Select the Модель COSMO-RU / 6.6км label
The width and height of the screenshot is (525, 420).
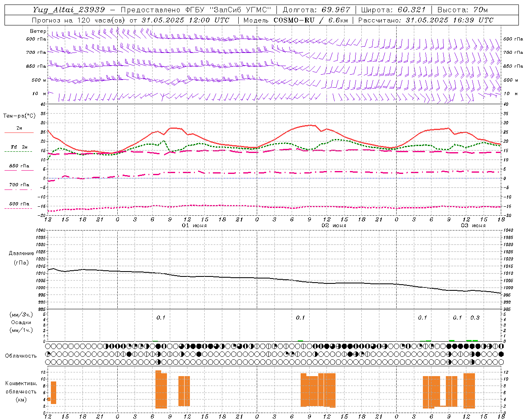click(296, 20)
